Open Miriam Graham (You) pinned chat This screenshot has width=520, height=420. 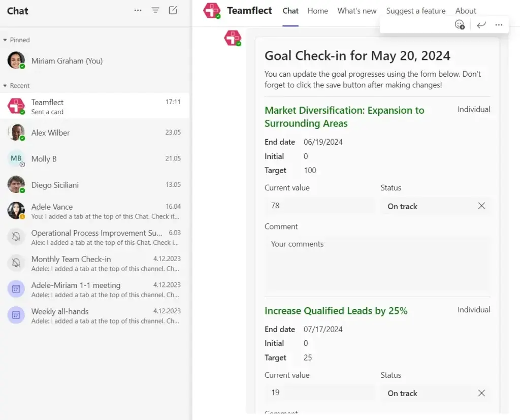(94, 60)
